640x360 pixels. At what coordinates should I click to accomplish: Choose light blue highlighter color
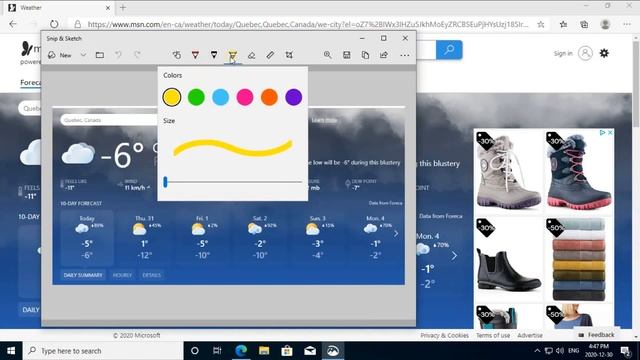click(220, 97)
